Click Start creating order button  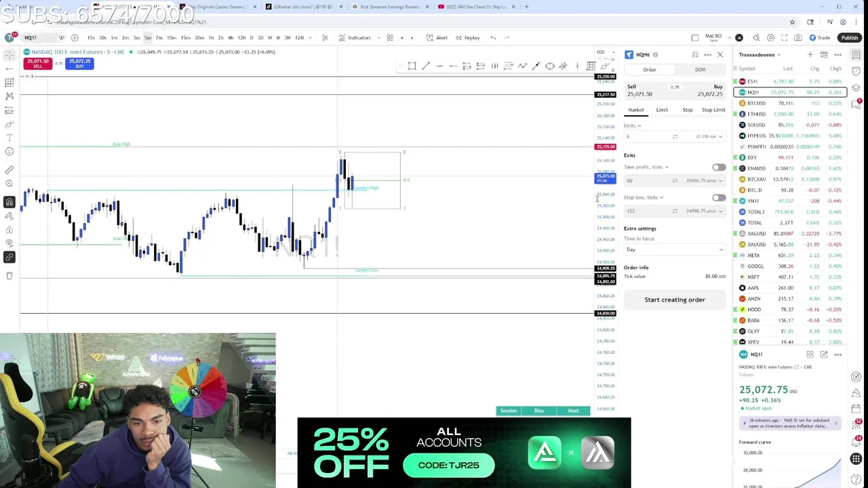675,300
